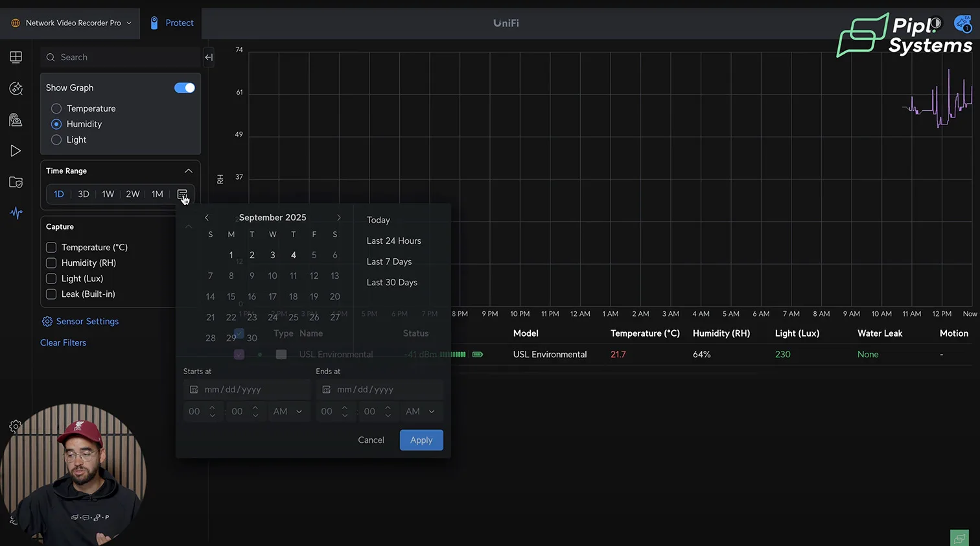Open the dashboard grid icon in sidebar

pos(16,57)
